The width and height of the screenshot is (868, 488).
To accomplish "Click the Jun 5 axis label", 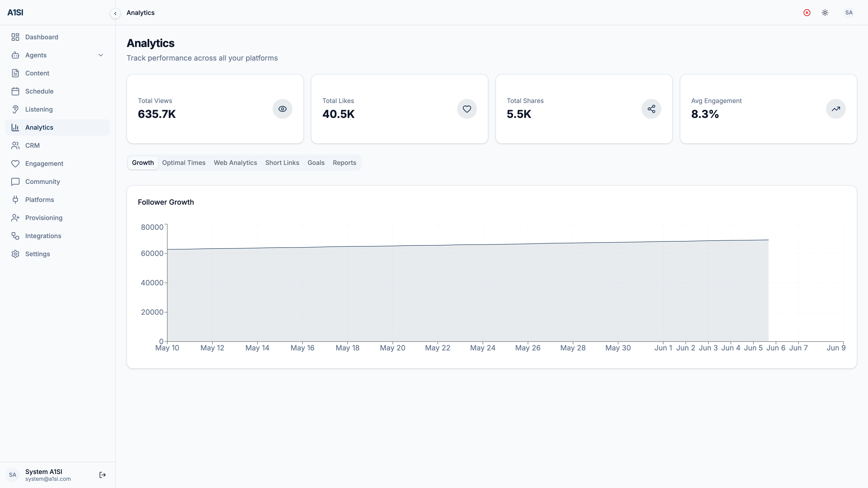I will [753, 348].
